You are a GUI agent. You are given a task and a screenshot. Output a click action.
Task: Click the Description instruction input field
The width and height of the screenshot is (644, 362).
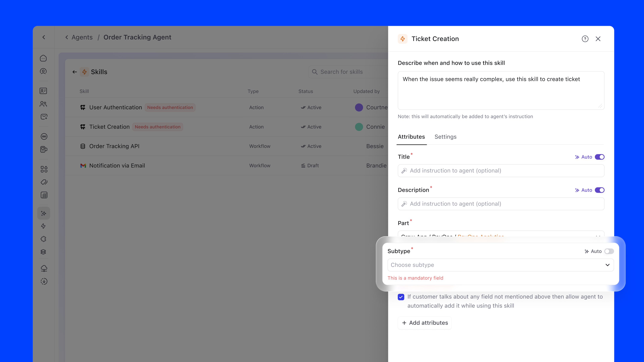(501, 204)
